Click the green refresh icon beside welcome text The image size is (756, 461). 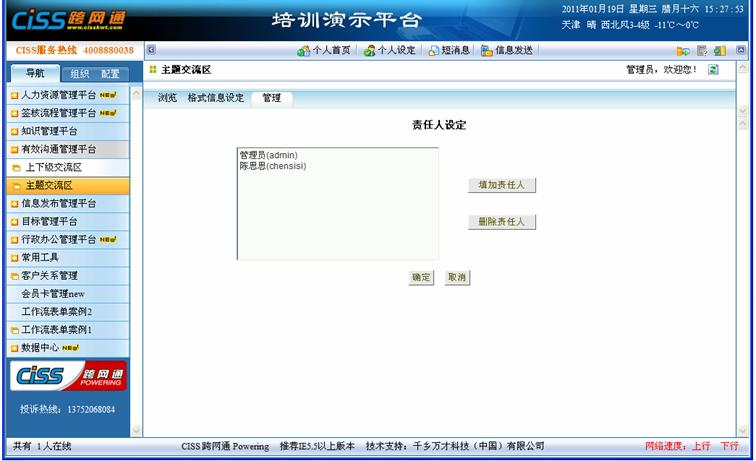click(x=713, y=70)
